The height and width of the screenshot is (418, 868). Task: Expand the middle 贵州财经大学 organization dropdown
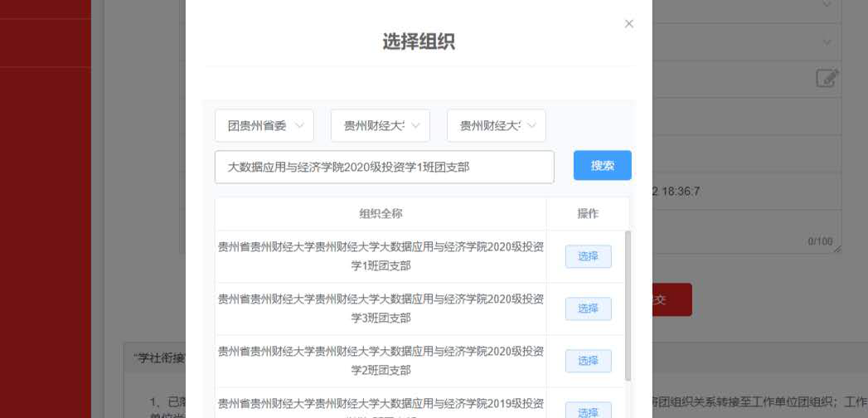point(381,125)
